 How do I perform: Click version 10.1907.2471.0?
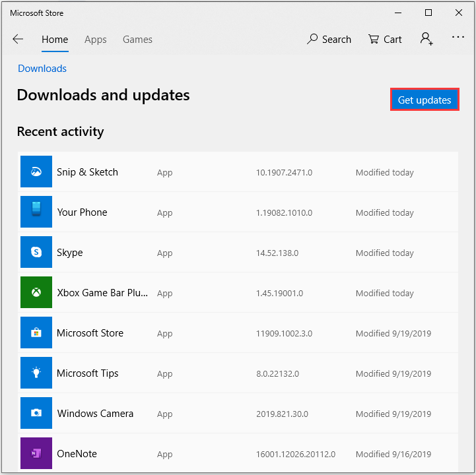(284, 173)
